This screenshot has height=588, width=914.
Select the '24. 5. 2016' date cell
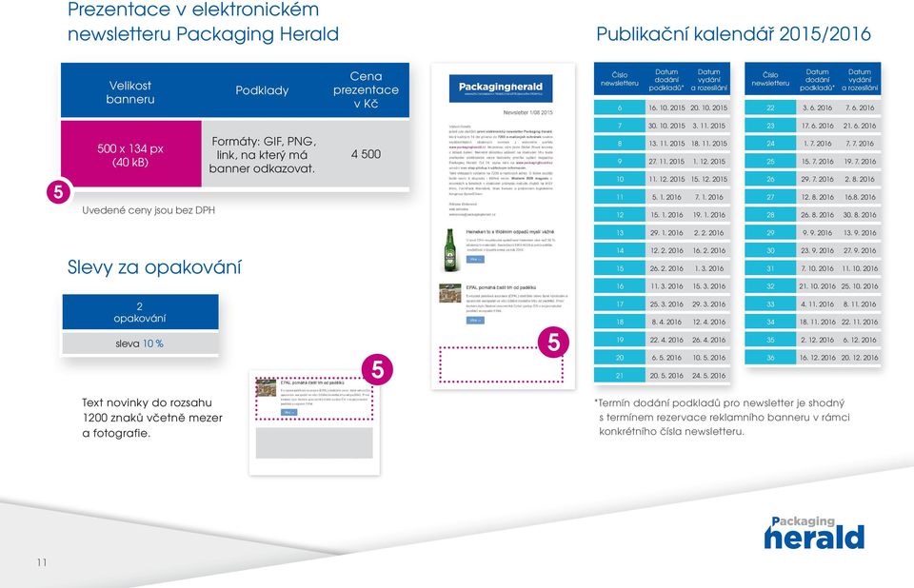pyautogui.click(x=708, y=376)
